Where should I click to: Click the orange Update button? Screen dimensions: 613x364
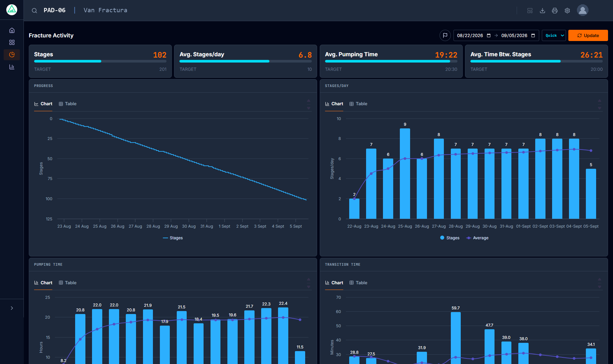point(588,35)
